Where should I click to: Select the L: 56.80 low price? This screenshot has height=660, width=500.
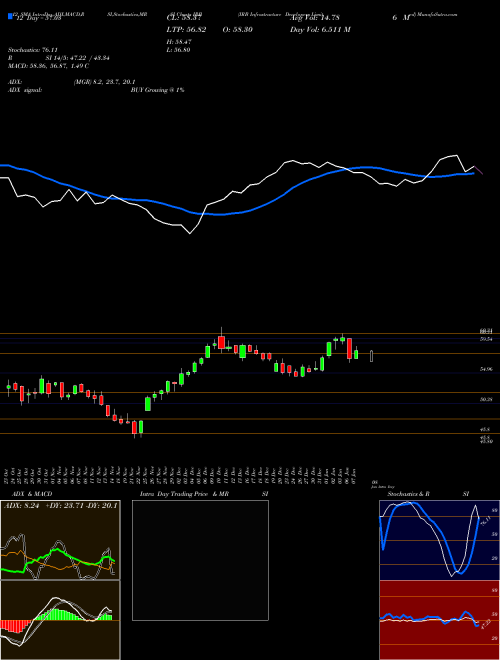(179, 50)
